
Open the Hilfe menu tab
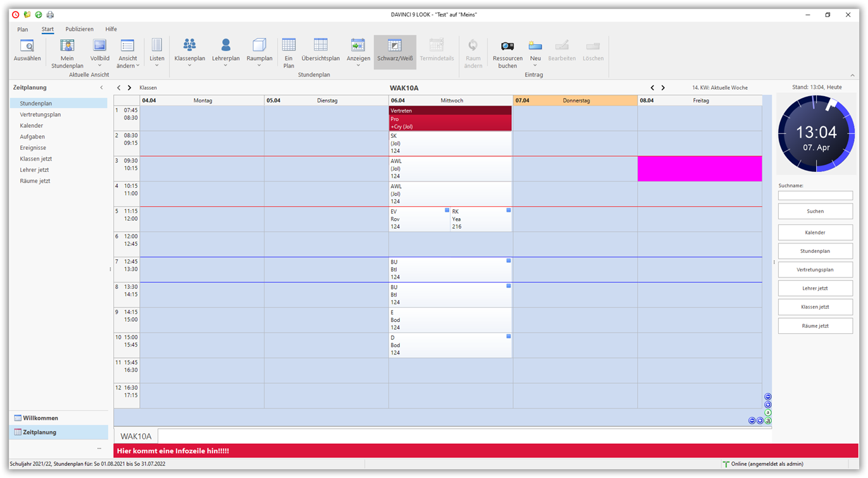pos(111,29)
